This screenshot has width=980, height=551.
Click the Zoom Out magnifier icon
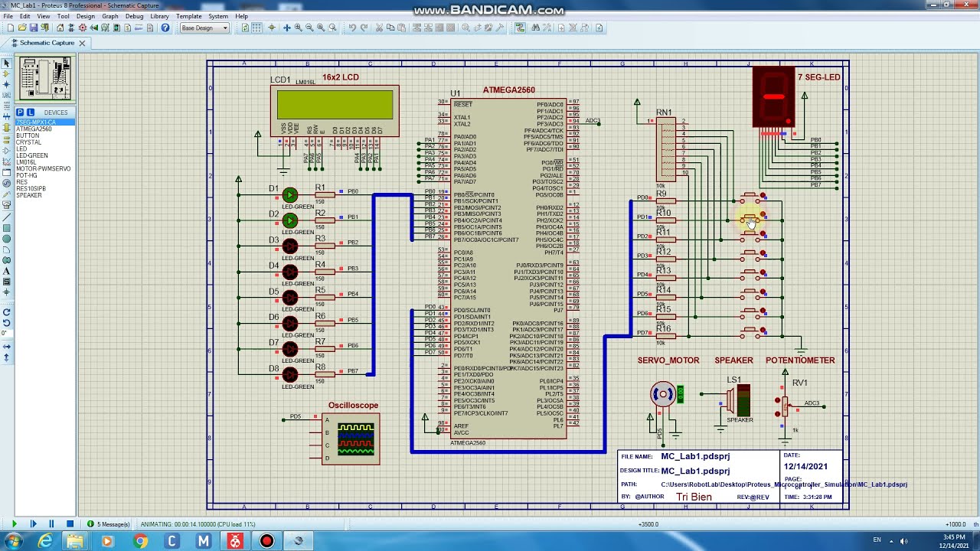[309, 28]
